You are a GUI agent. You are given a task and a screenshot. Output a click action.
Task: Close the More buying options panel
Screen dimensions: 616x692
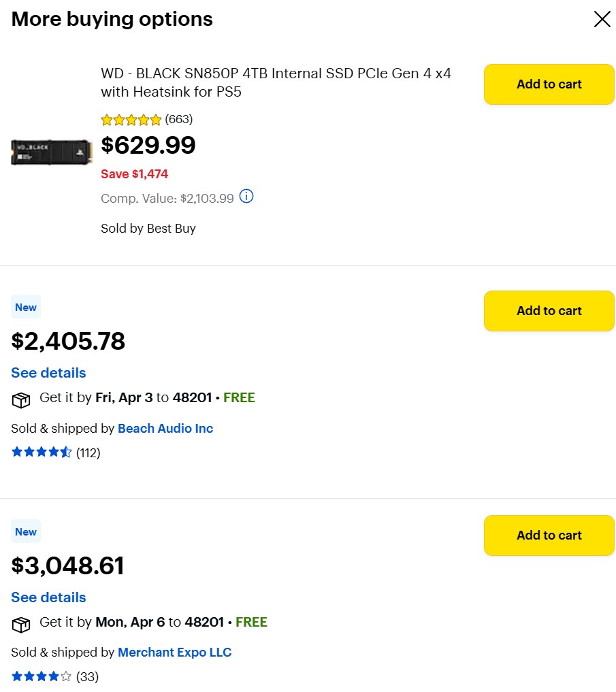602,19
